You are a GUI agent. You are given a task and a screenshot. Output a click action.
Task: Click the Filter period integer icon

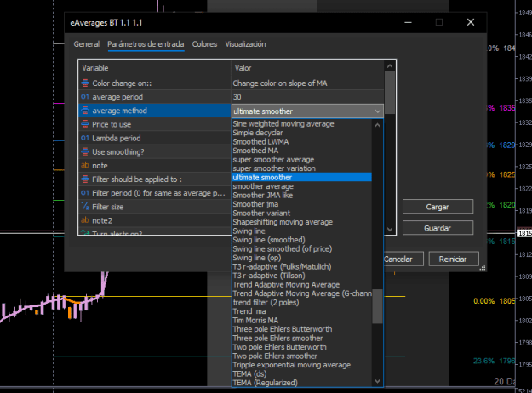(x=85, y=193)
